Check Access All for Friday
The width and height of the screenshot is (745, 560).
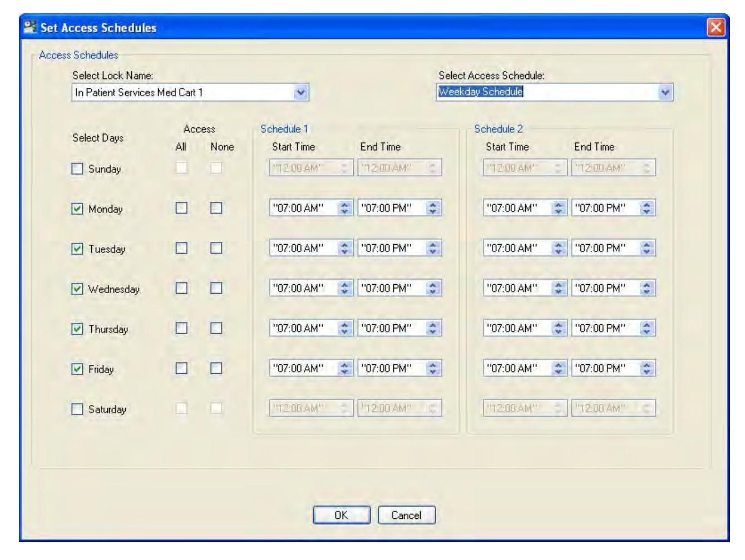181,368
